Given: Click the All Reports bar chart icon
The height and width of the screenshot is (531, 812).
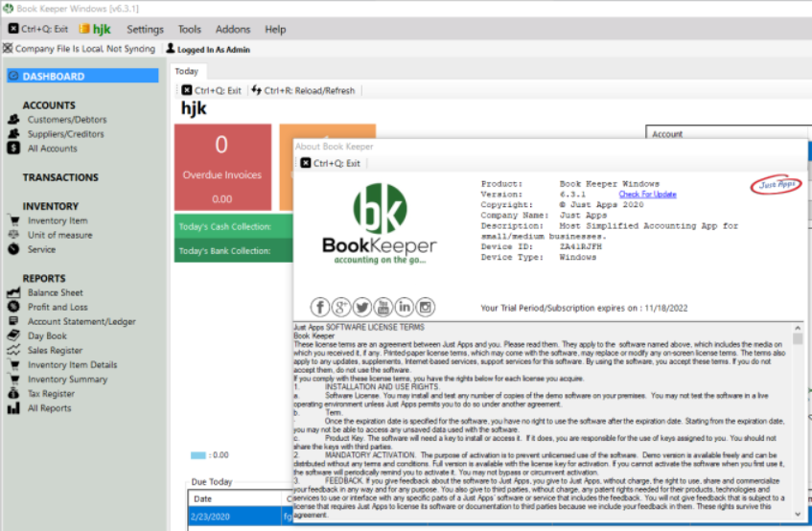Looking at the screenshot, I should tap(13, 408).
